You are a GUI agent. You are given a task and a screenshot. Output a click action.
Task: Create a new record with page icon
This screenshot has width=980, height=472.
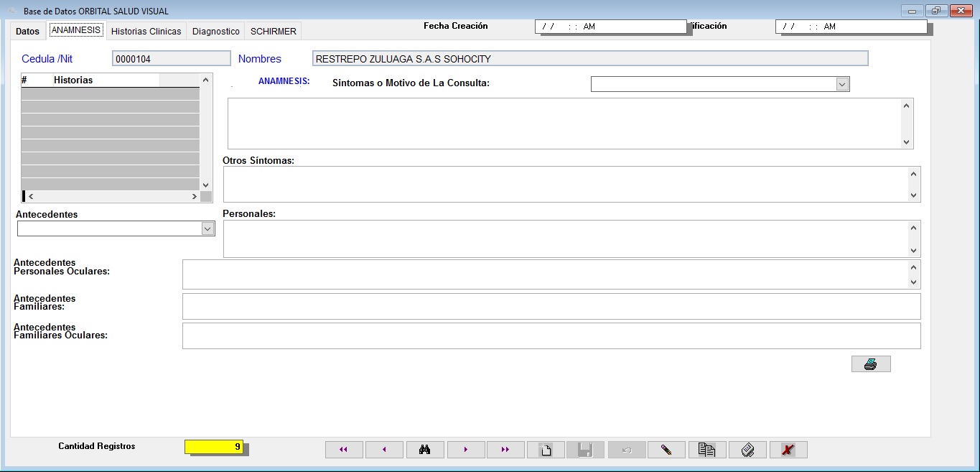click(546, 450)
